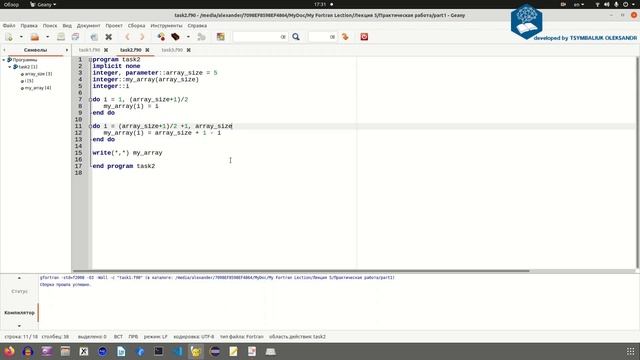
Task: Open the Вид menu
Action: [67, 25]
